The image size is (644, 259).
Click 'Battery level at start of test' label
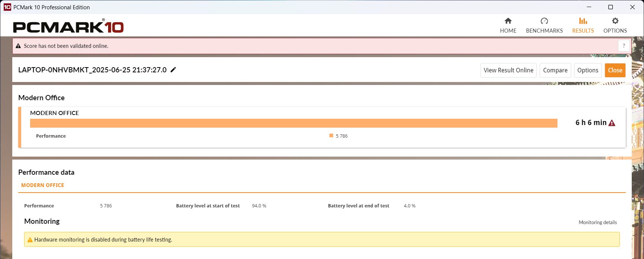click(208, 206)
